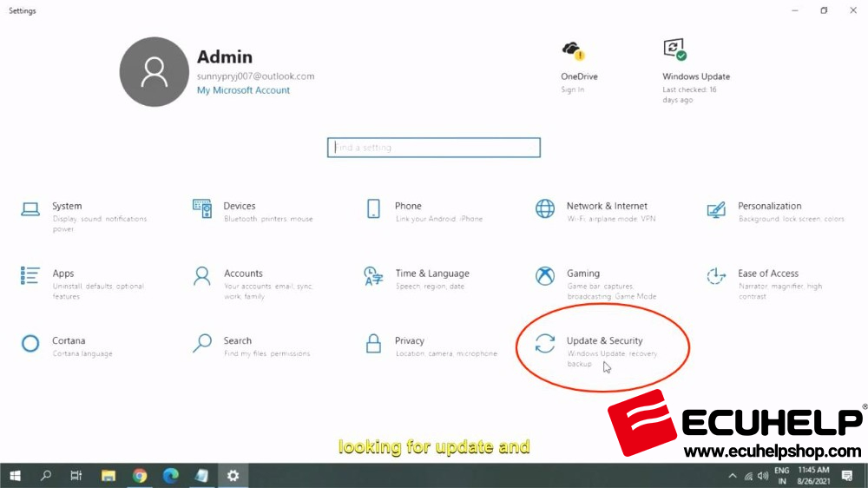Viewport: 868px width, 488px height.
Task: Click the 'Find my files, permissions' description
Action: [266, 353]
